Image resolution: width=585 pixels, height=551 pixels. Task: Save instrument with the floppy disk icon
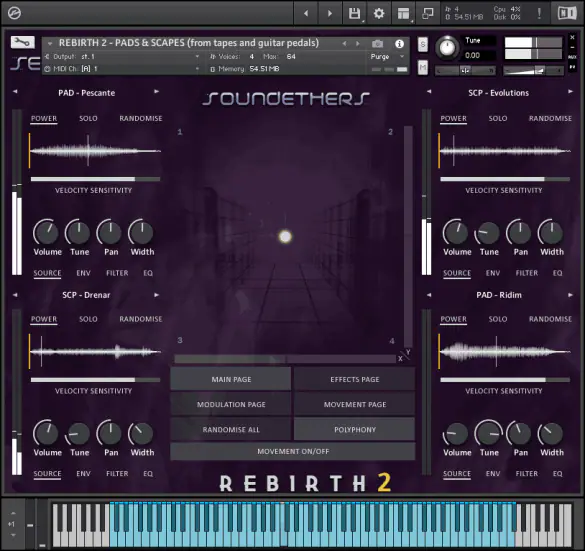tap(354, 13)
